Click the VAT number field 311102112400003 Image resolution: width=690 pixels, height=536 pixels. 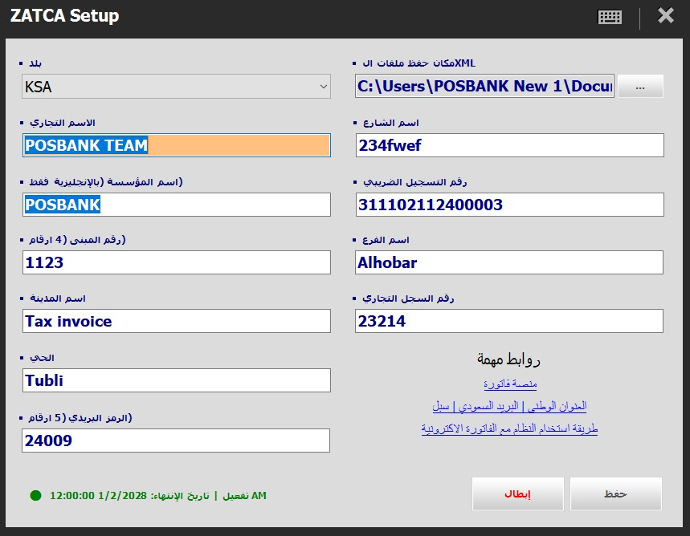point(510,205)
